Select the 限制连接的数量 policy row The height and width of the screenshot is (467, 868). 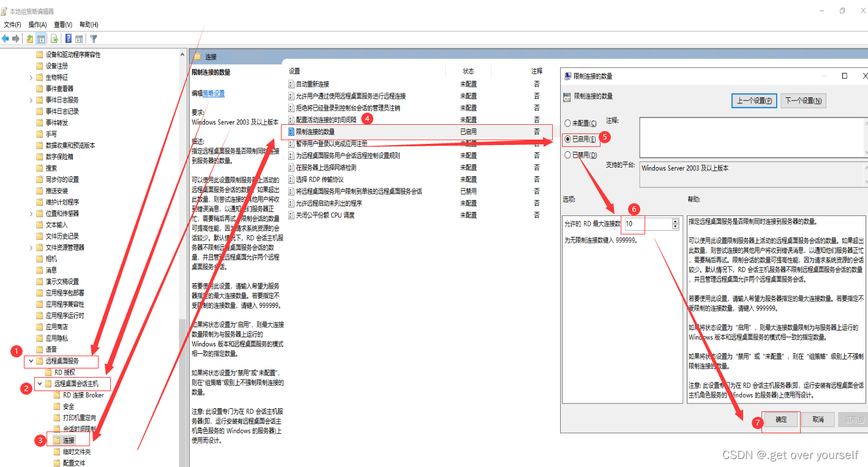(420, 132)
